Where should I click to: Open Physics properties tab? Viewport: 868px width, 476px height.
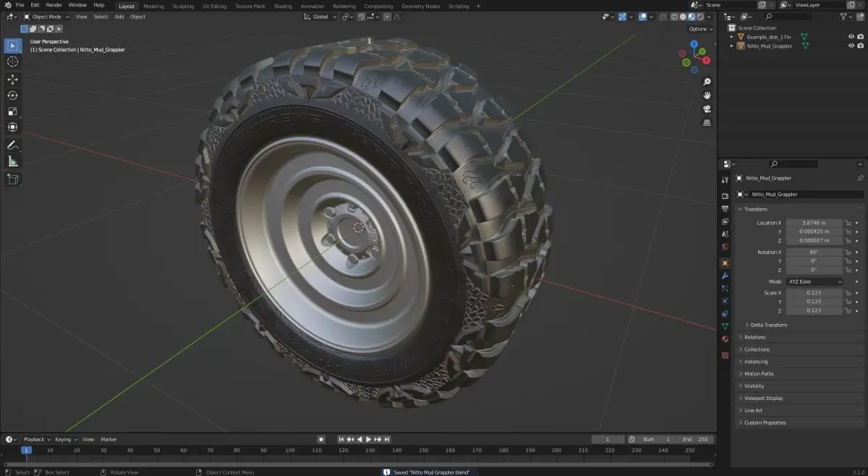point(725,301)
